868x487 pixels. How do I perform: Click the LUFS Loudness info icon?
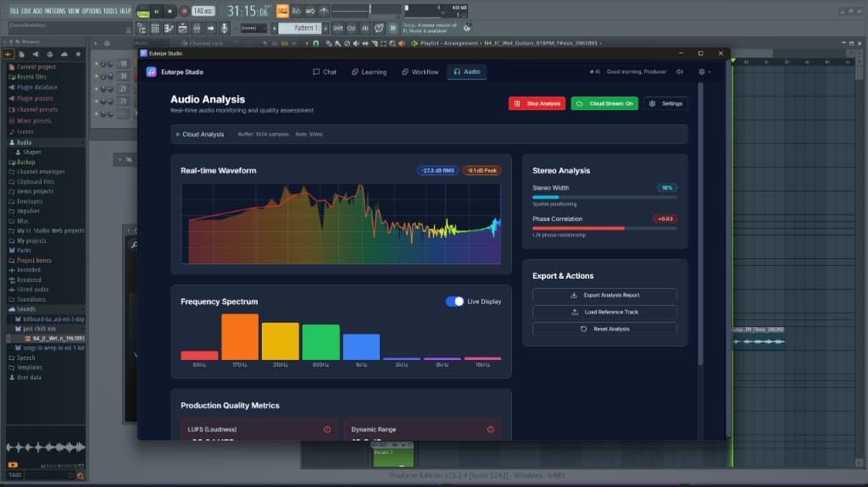tap(327, 429)
